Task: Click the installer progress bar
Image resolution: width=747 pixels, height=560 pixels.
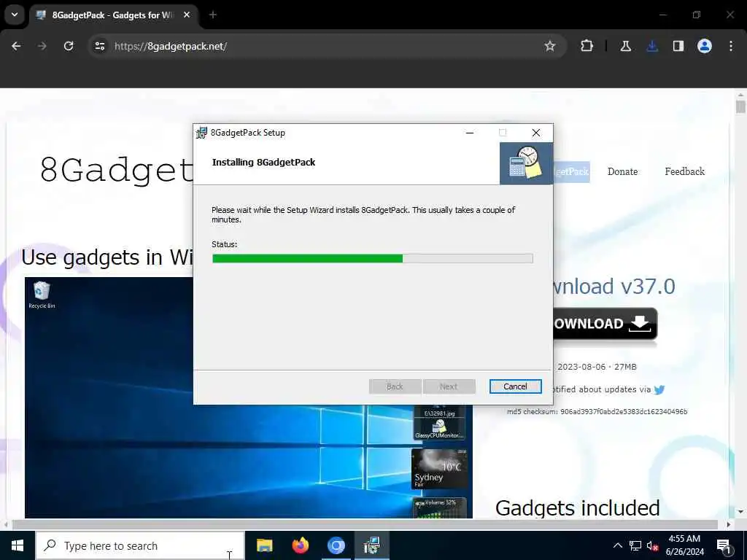Action: (372, 259)
